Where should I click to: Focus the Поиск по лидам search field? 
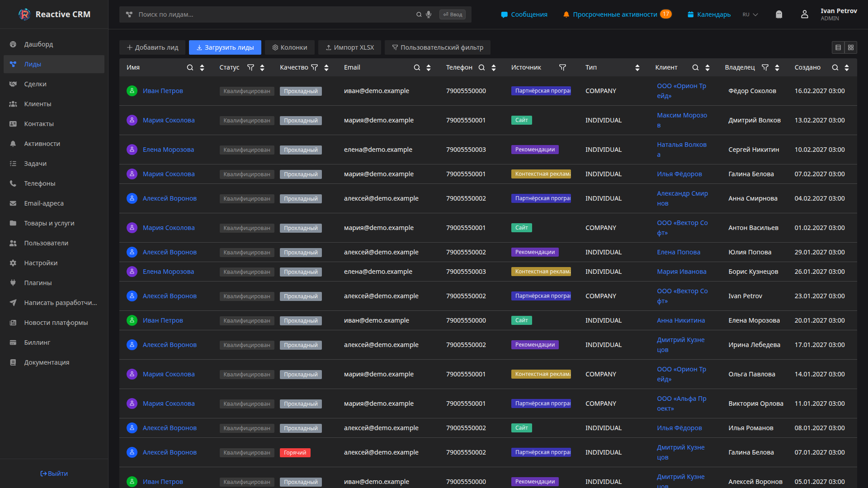click(276, 14)
